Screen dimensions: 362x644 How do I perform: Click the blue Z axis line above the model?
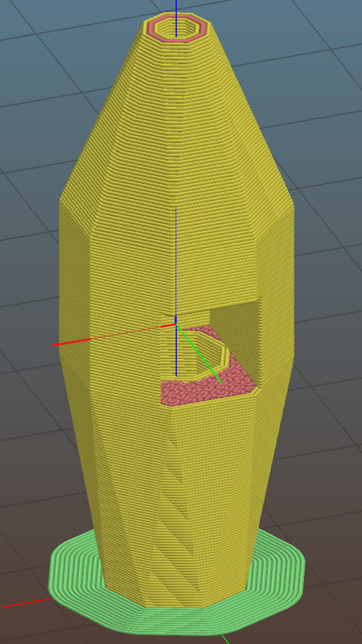176,6
